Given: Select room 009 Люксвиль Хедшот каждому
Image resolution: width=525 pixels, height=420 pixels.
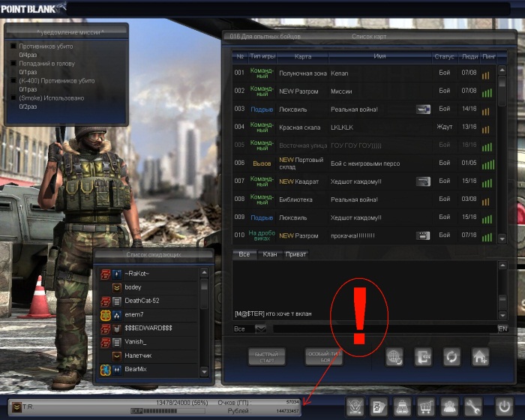Looking at the screenshot, I should [364, 217].
